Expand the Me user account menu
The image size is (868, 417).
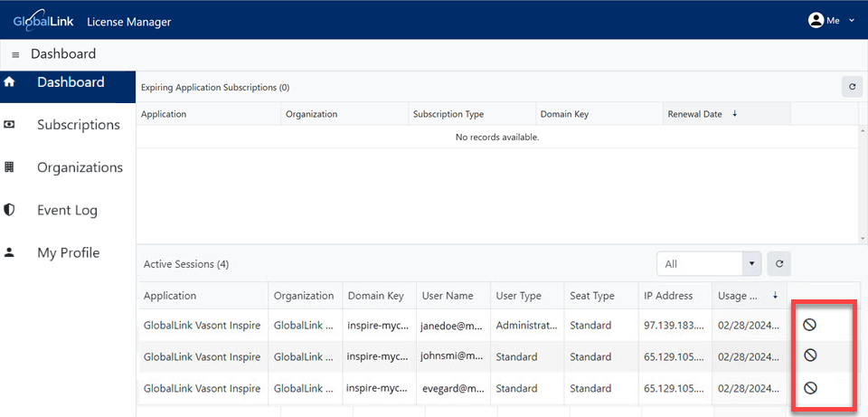pos(832,21)
